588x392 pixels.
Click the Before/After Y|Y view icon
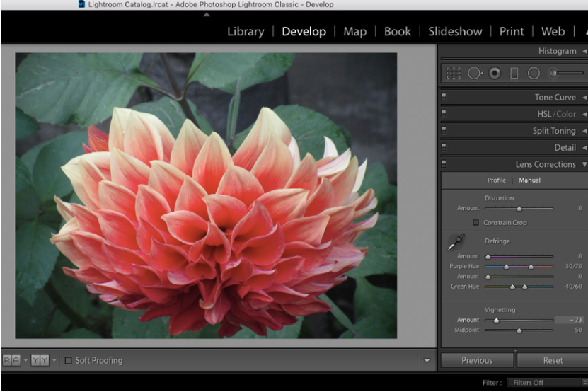40,360
